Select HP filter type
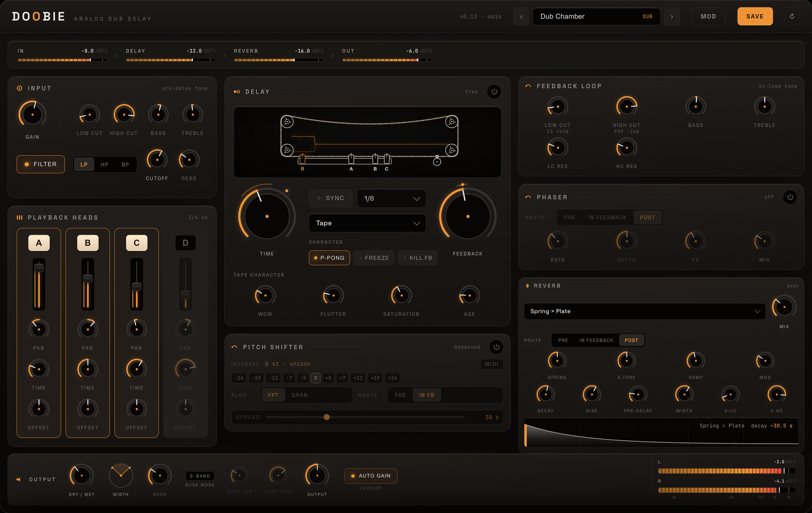 click(x=104, y=164)
